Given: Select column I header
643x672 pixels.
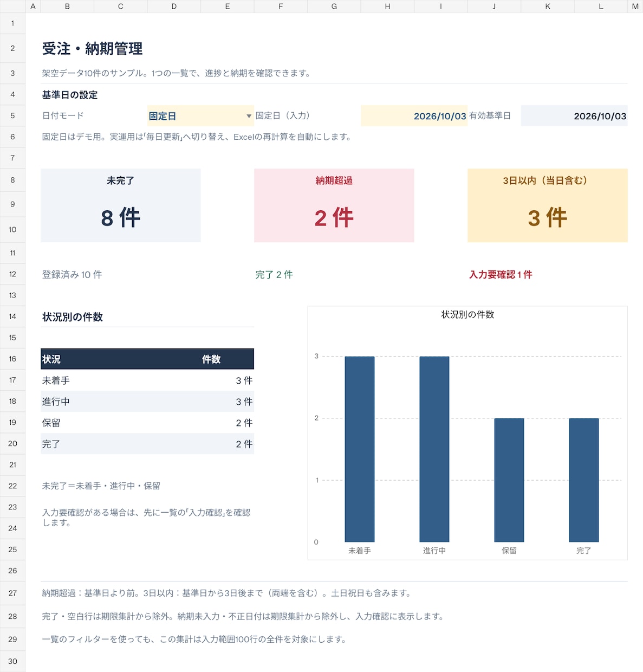Looking at the screenshot, I should pyautogui.click(x=441, y=7).
